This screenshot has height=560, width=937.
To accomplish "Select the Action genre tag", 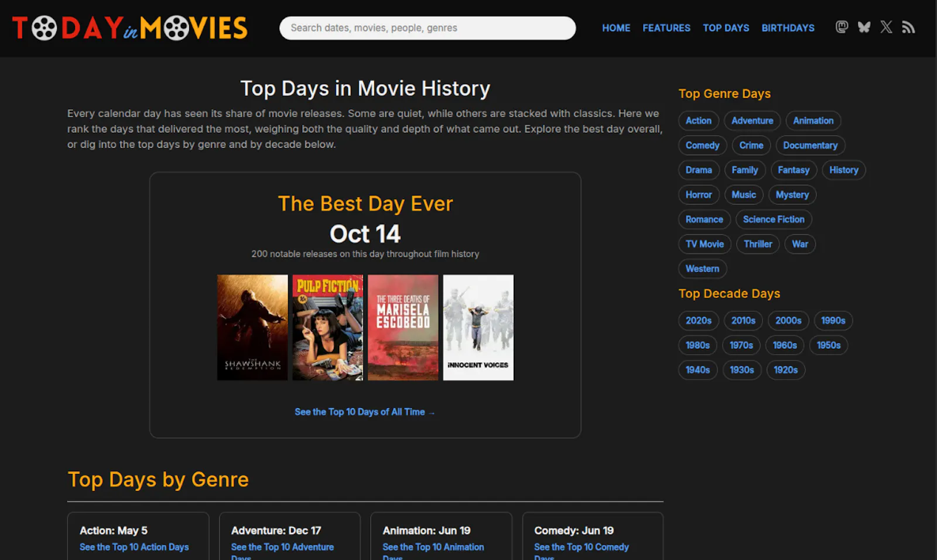I will tap(699, 121).
